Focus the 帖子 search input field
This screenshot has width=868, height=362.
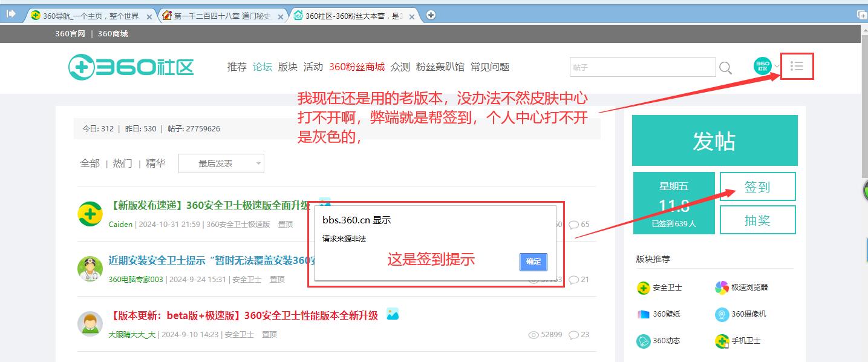click(x=642, y=67)
